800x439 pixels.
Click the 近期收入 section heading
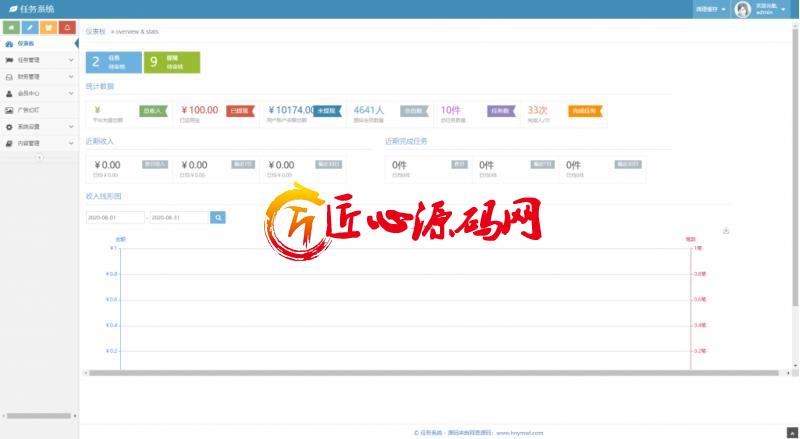pyautogui.click(x=99, y=141)
